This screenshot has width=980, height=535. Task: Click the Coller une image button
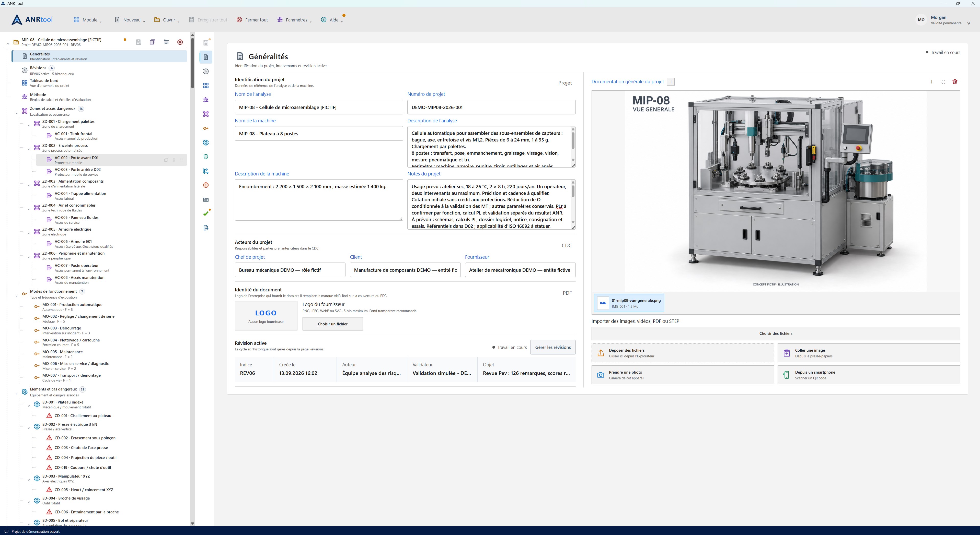coord(869,353)
